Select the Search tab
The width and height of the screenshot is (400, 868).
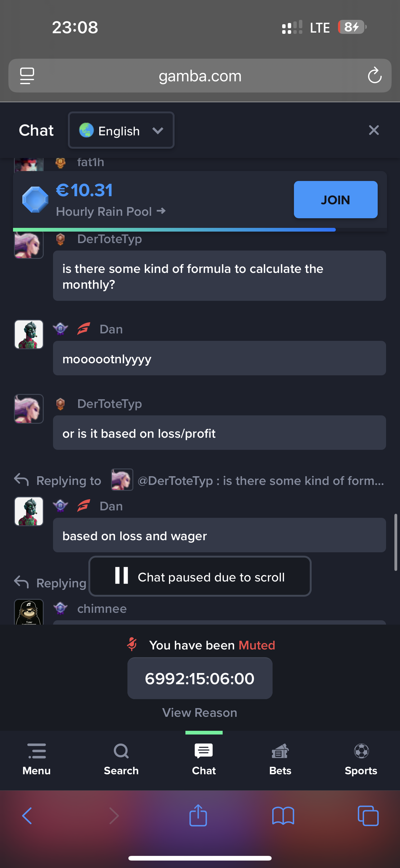click(x=121, y=759)
